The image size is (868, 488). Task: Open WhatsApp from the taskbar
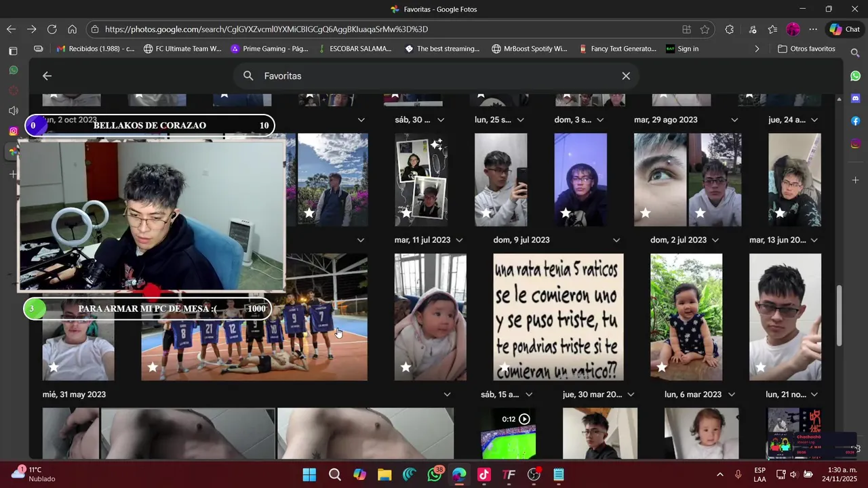[x=435, y=474]
